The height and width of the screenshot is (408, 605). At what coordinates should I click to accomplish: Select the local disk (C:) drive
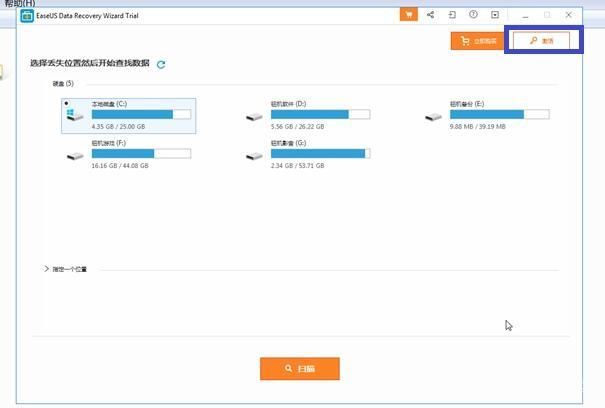129,115
